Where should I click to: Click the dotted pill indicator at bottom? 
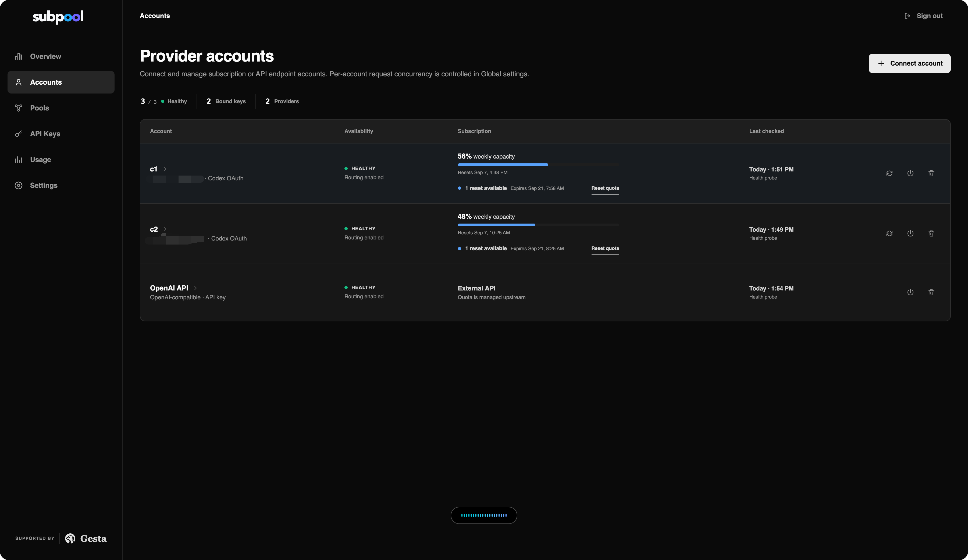pos(484,515)
